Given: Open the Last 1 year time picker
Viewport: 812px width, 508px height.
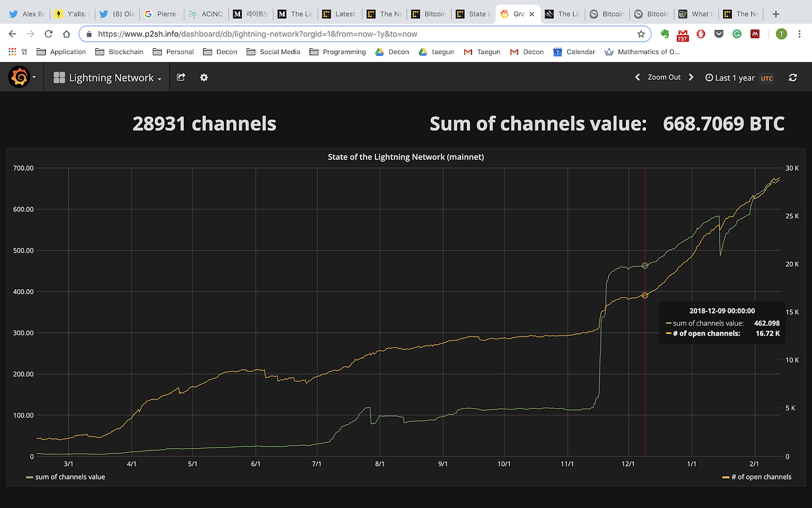Looking at the screenshot, I should 739,78.
